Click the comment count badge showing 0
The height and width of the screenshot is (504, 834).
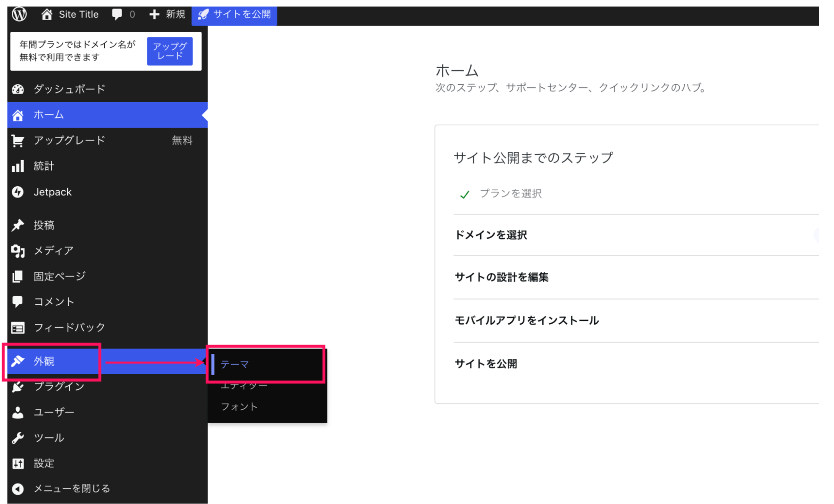point(123,14)
